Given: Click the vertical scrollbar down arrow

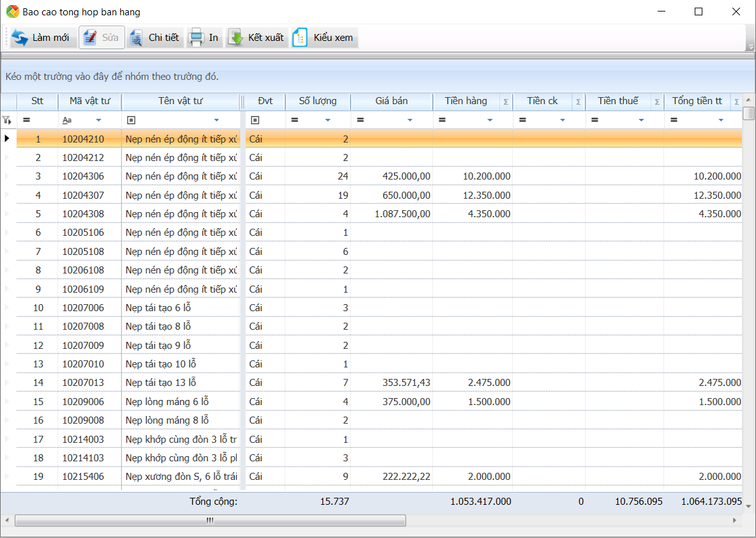Looking at the screenshot, I should tap(749, 505).
